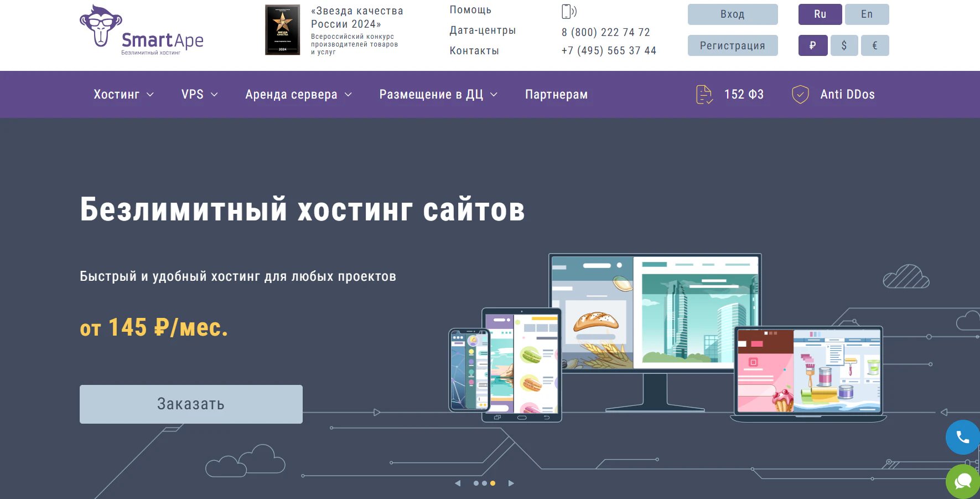Select the third yellow slider dot

coord(492,483)
